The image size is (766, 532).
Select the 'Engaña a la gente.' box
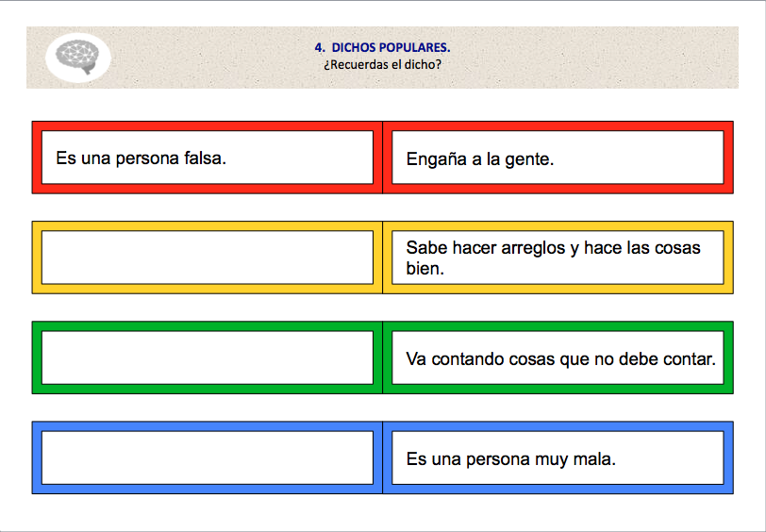click(x=558, y=158)
